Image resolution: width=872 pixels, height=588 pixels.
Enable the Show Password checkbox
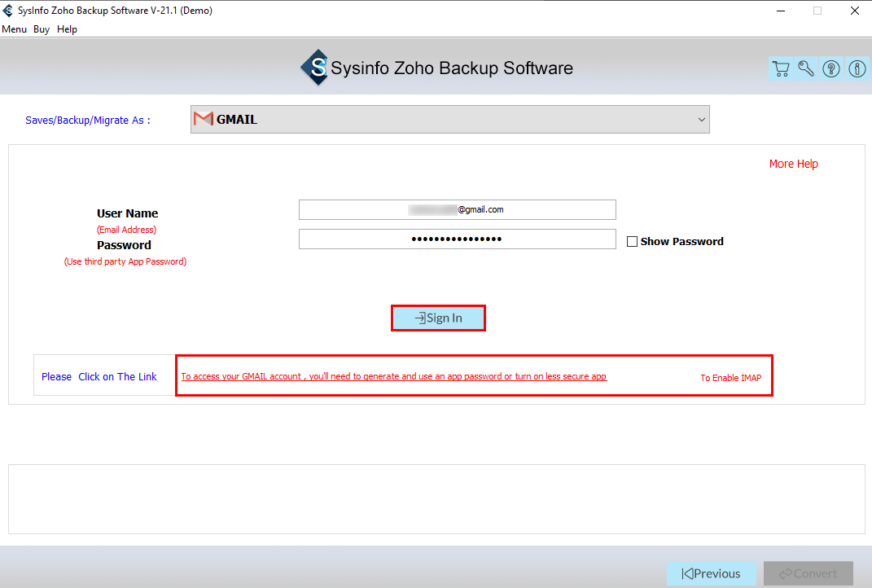click(x=632, y=241)
